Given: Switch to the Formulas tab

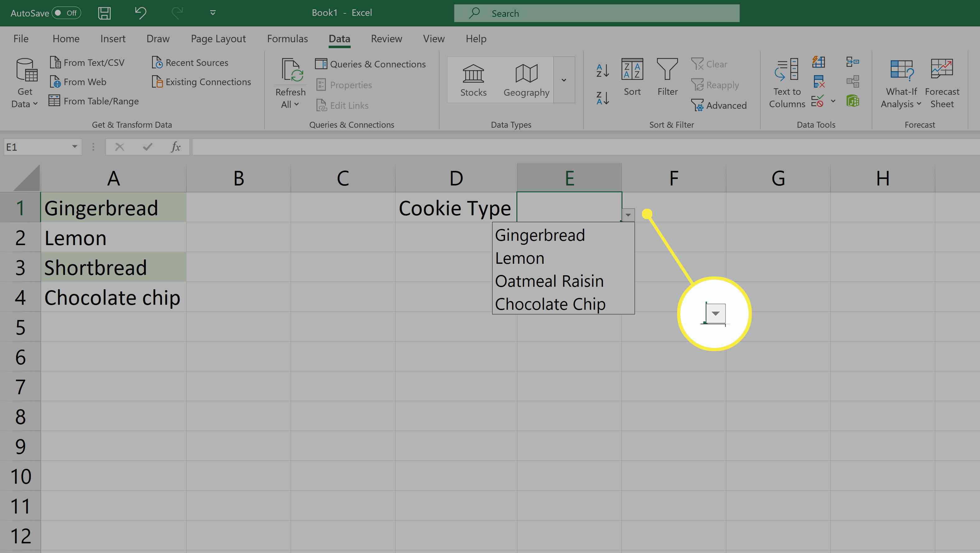Looking at the screenshot, I should tap(287, 39).
